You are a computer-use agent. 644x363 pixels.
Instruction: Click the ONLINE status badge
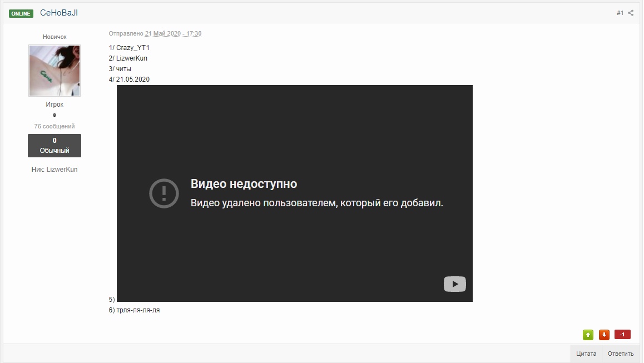pos(21,13)
